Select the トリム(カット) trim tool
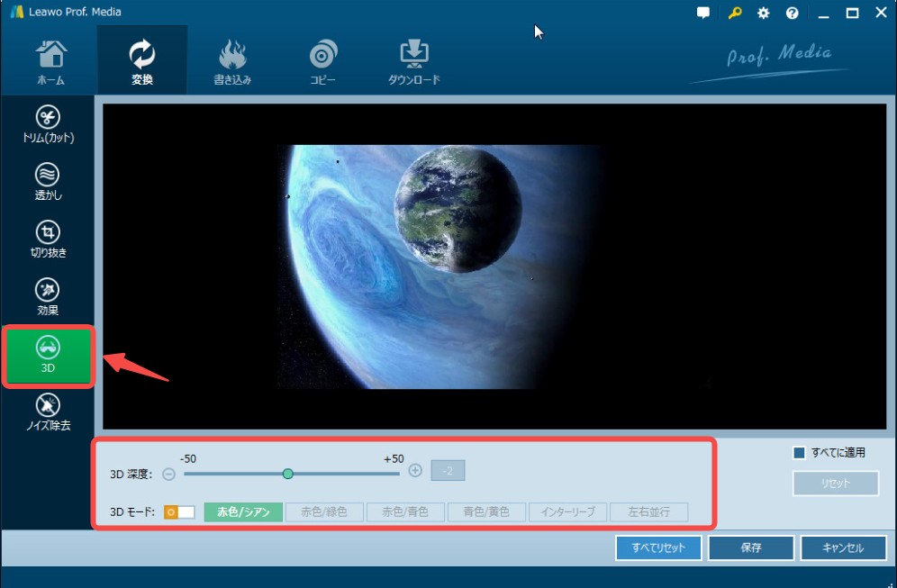Viewport: 897px width, 588px height. [x=48, y=124]
